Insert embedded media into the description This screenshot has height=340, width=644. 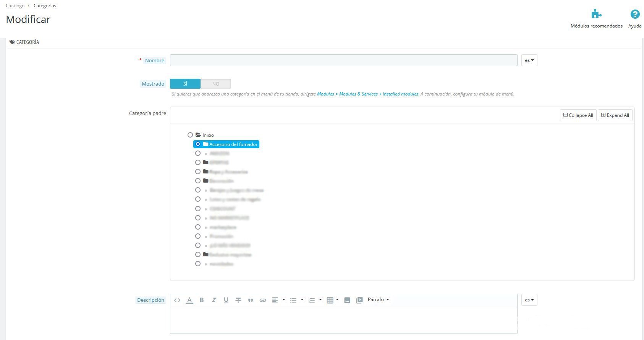359,300
